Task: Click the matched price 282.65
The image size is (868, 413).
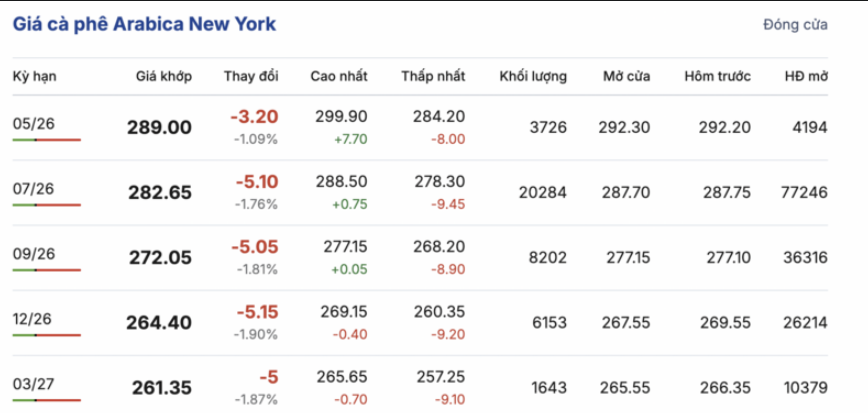Action: [x=160, y=193]
